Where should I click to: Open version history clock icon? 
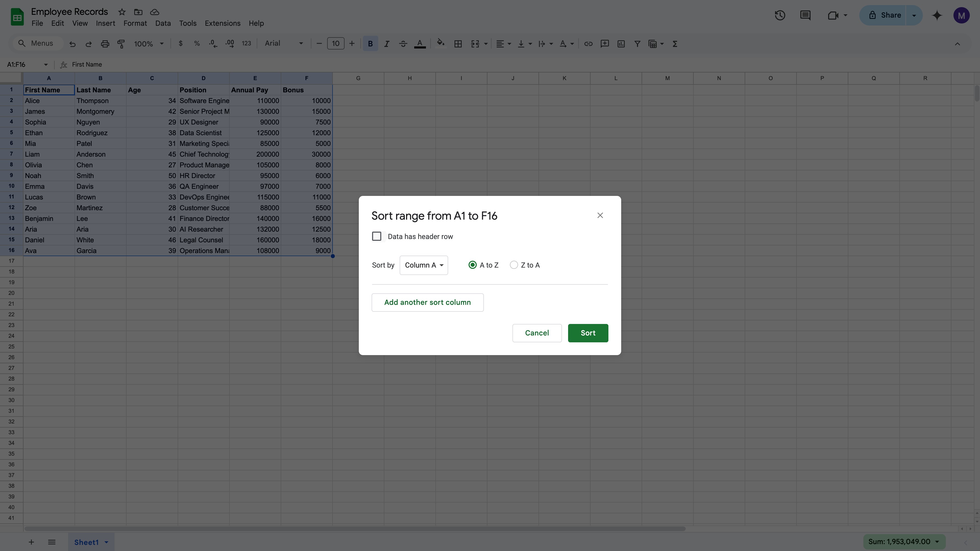click(780, 15)
